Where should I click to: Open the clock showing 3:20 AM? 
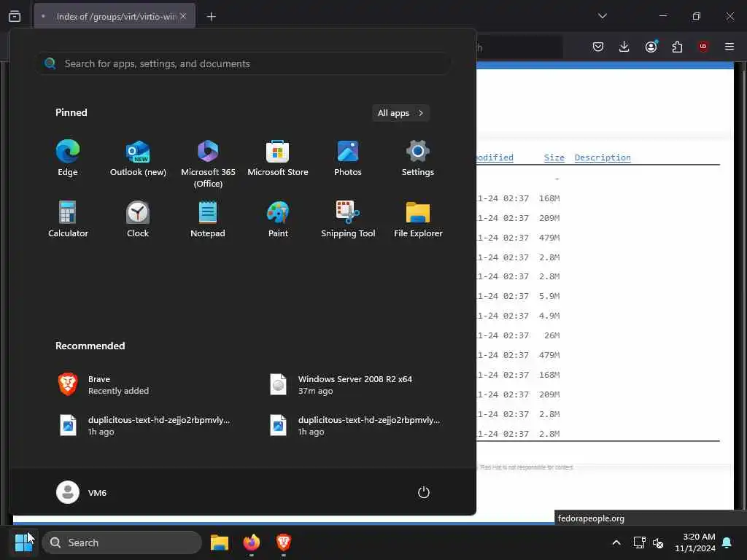click(x=695, y=542)
